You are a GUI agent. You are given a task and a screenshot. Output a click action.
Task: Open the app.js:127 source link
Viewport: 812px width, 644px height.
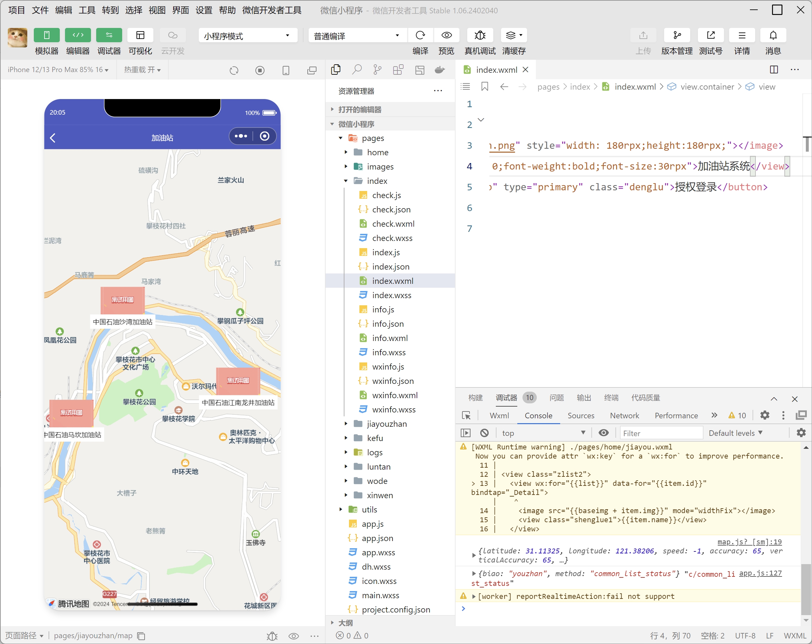(760, 573)
